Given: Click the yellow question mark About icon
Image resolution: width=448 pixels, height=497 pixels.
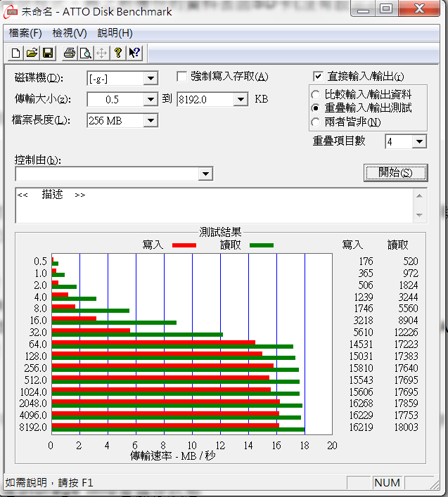Looking at the screenshot, I should tap(118, 53).
